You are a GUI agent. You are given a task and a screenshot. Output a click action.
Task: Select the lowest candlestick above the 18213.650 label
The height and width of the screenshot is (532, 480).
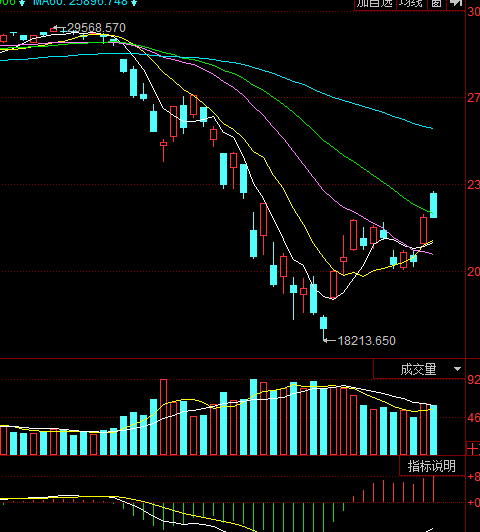[x=324, y=322]
